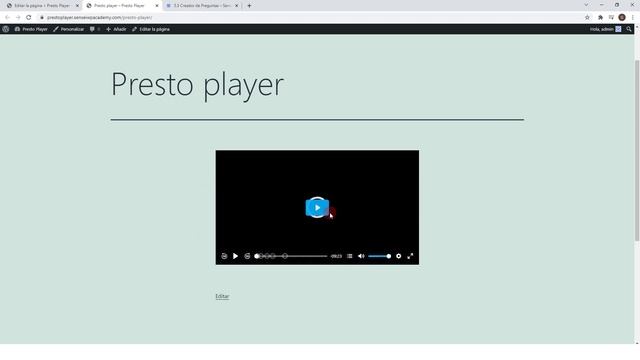This screenshot has width=640, height=360.
Task: Open the Añadir menu in admin bar
Action: [116, 29]
